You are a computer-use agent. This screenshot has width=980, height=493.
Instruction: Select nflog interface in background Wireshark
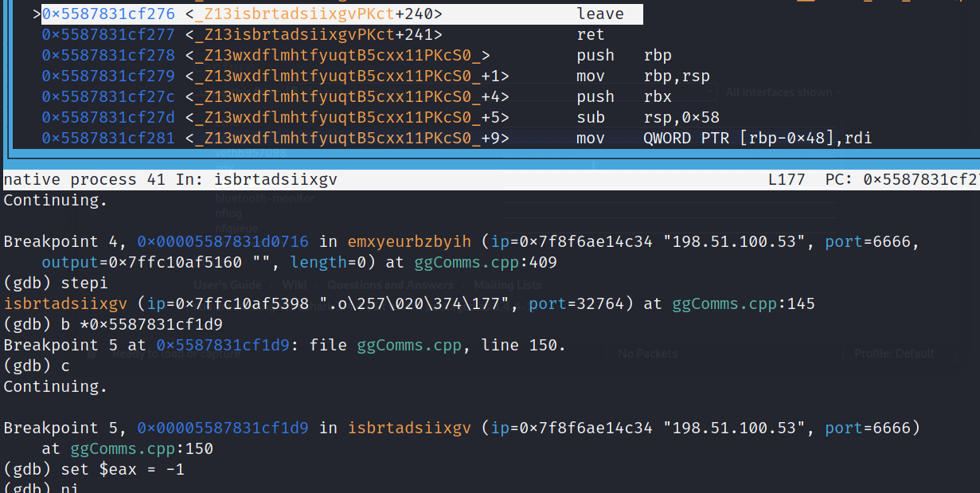228,213
